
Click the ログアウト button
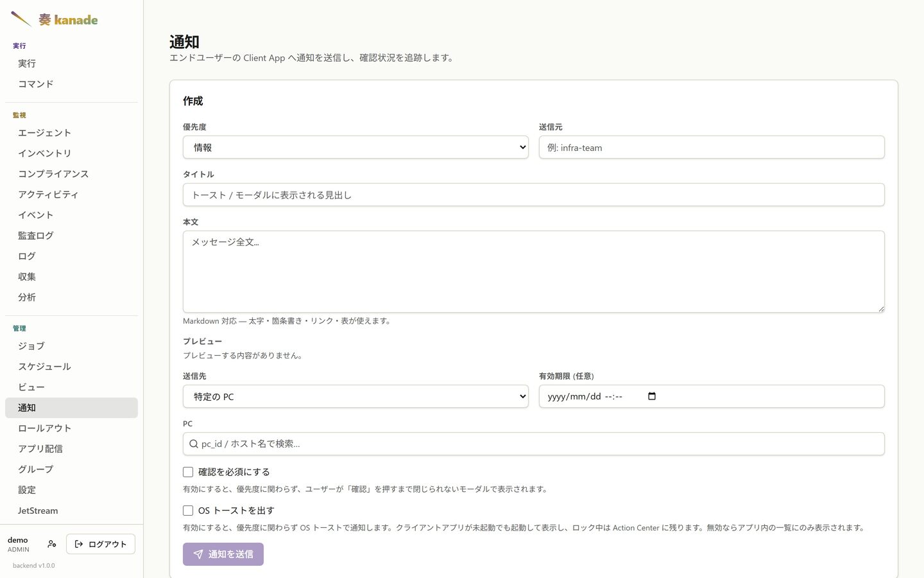(101, 544)
